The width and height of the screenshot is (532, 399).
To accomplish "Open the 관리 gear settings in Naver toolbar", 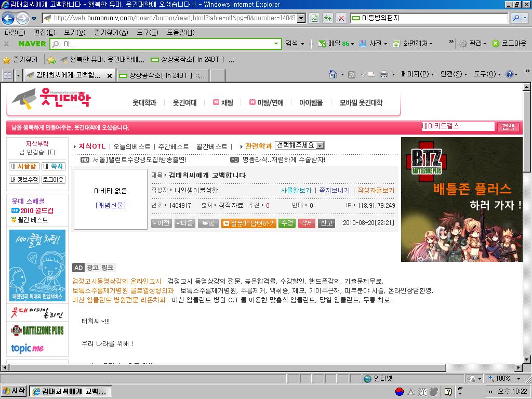I will coord(473,44).
